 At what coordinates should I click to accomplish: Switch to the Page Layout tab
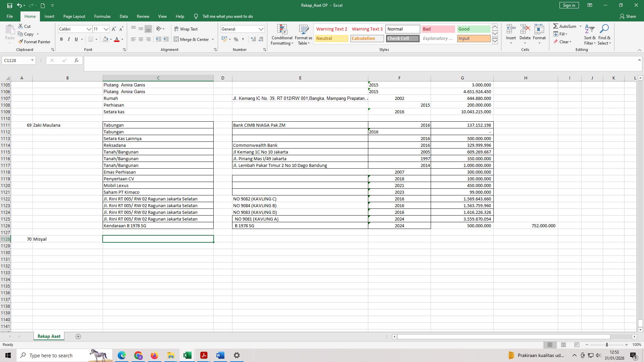pos(74,16)
